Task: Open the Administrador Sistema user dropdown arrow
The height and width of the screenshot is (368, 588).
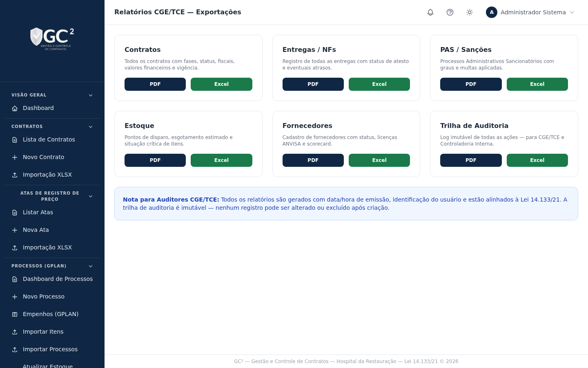Action: point(572,12)
